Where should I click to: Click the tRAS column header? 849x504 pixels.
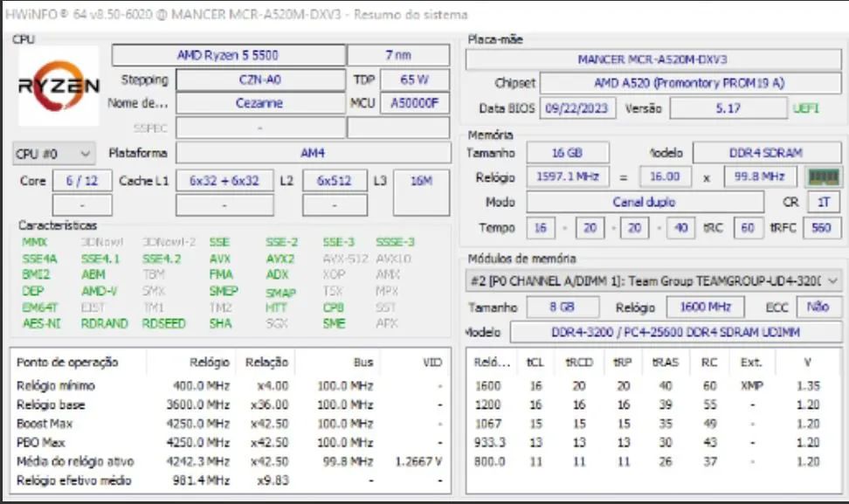pos(666,362)
